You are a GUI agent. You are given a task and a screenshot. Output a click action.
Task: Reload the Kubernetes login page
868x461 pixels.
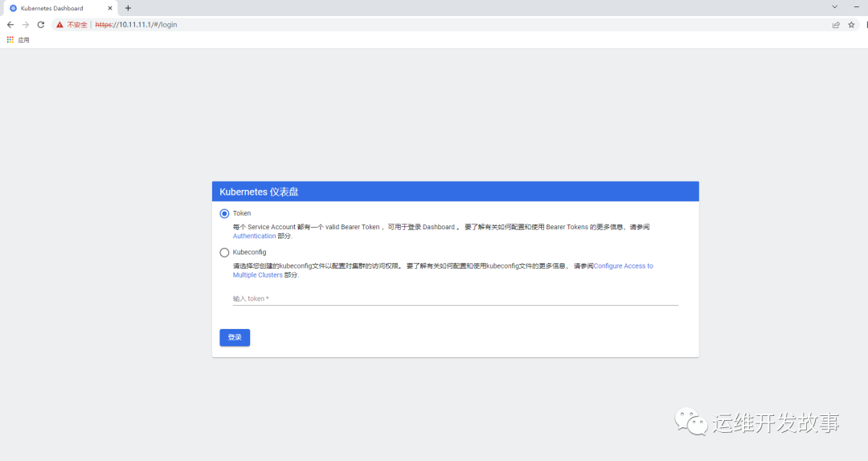point(41,25)
